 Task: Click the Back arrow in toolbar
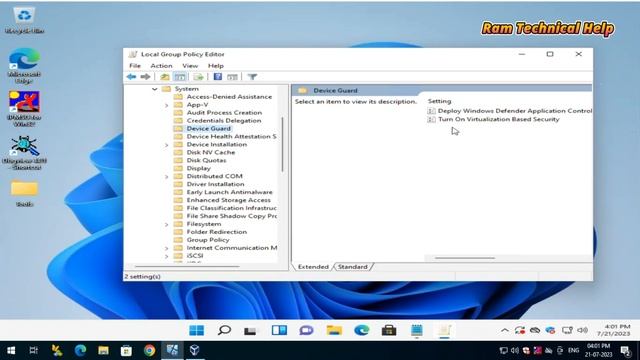coord(131,77)
